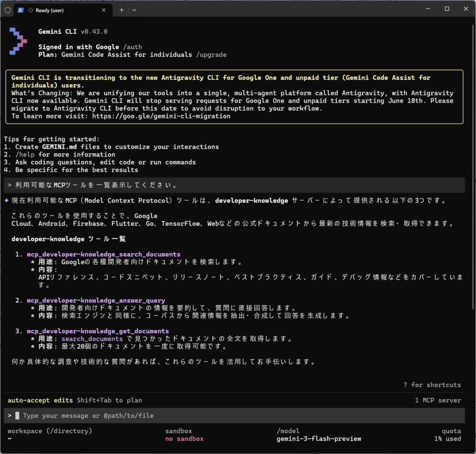Screen dimensions: 476x454
Task: Click the Gemini CLI logo
Action: pos(18,41)
